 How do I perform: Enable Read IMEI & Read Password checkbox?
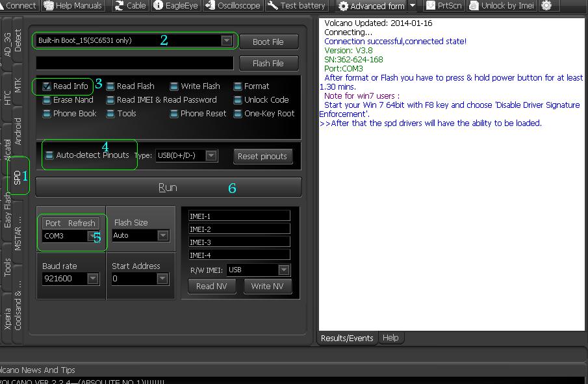[x=110, y=100]
